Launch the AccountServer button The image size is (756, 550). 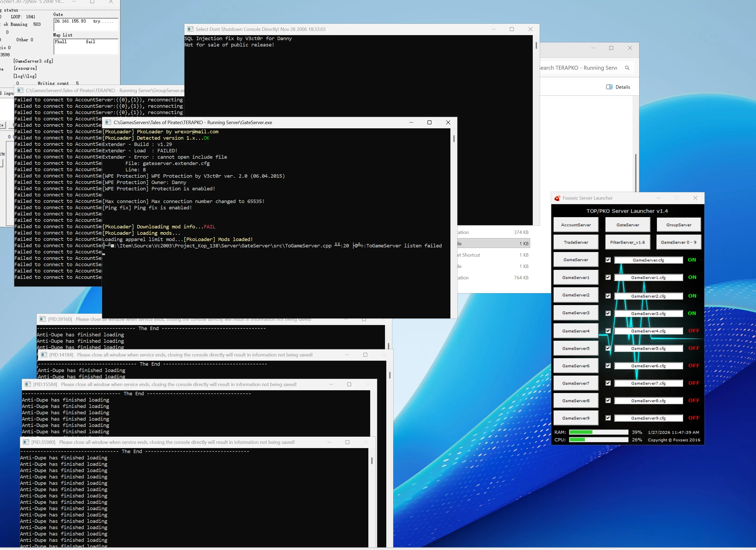[x=576, y=225]
